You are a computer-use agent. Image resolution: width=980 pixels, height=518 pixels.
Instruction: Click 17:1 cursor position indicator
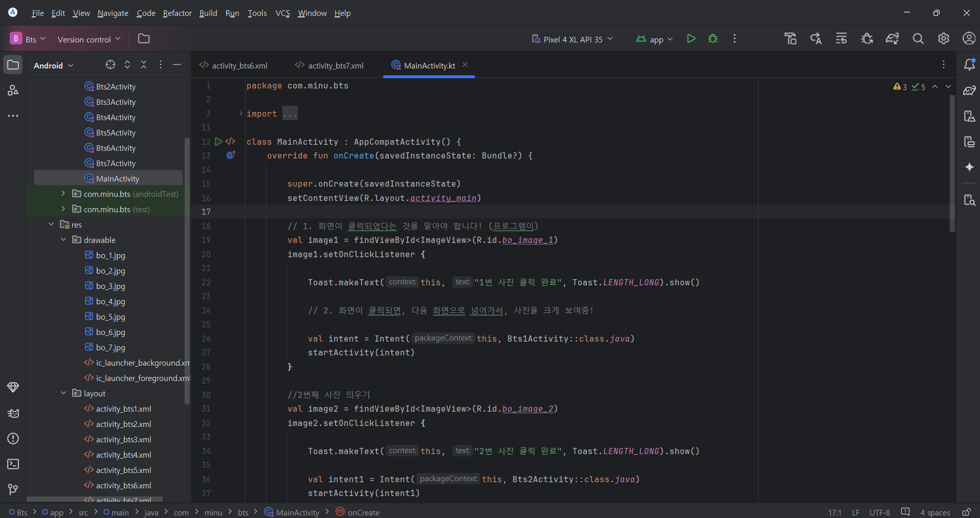[835, 512]
